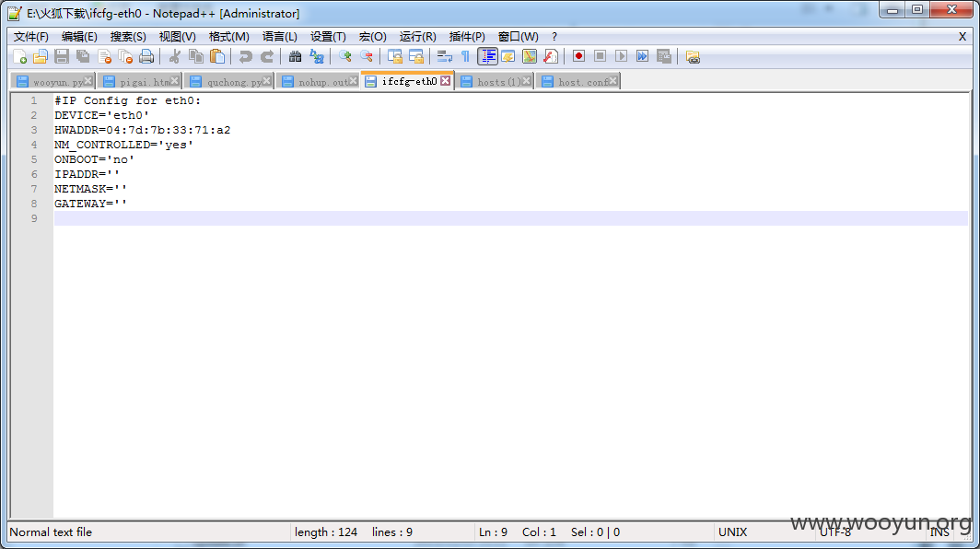Start macro recording with red dot
This screenshot has width=980, height=549.
pyautogui.click(x=578, y=56)
